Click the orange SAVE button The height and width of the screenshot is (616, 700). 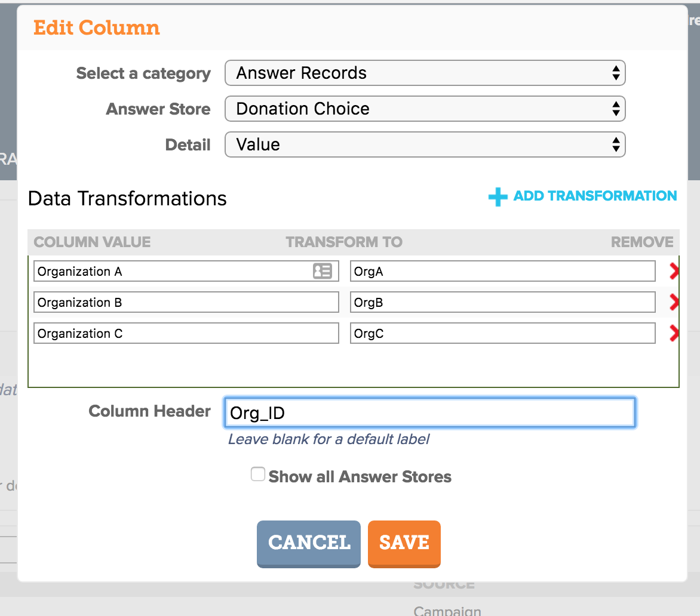click(x=404, y=544)
